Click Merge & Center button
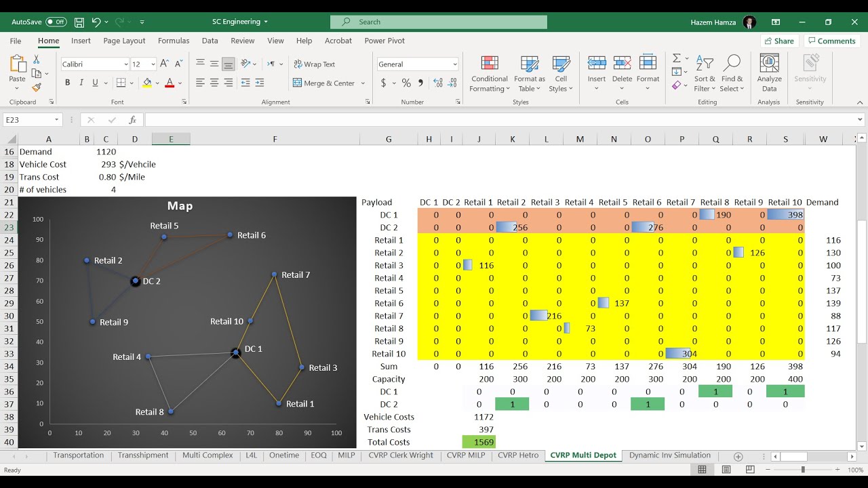The height and width of the screenshot is (488, 868). pos(324,83)
